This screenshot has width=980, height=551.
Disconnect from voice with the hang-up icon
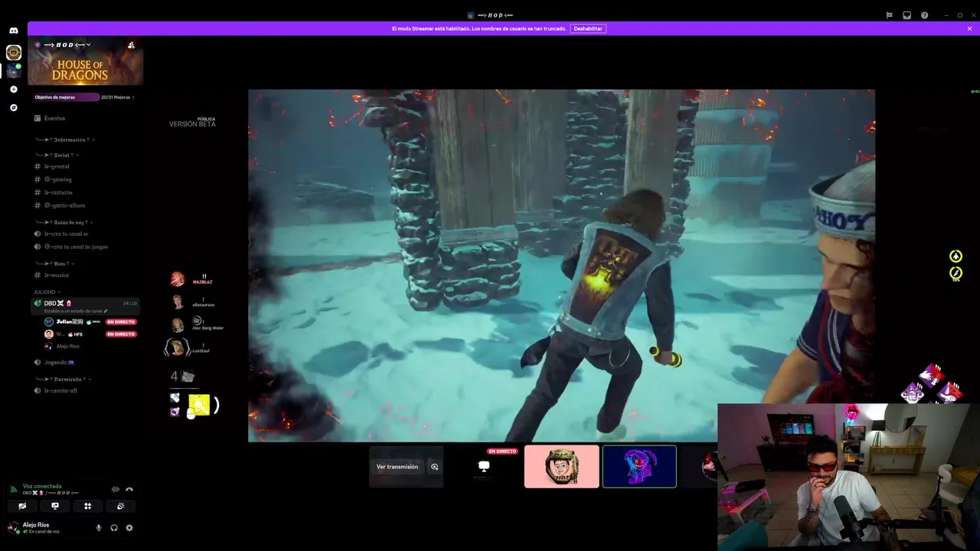click(x=129, y=490)
